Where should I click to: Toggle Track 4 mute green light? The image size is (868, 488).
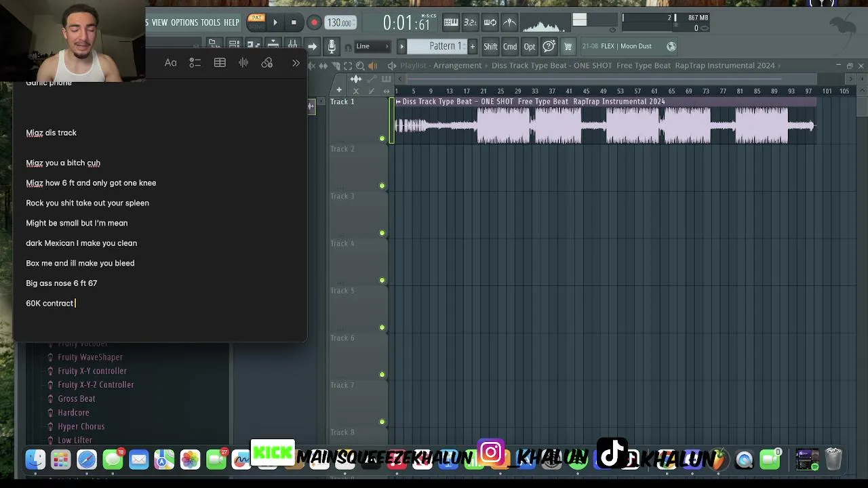[382, 280]
